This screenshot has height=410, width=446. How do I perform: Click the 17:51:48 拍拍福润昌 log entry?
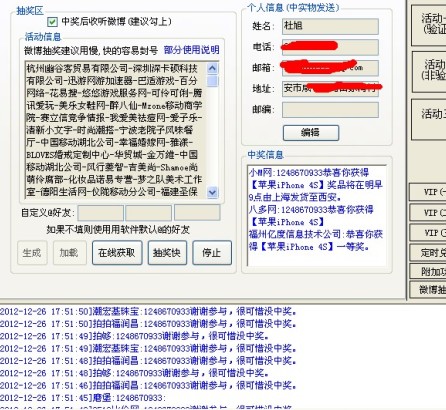(148, 361)
